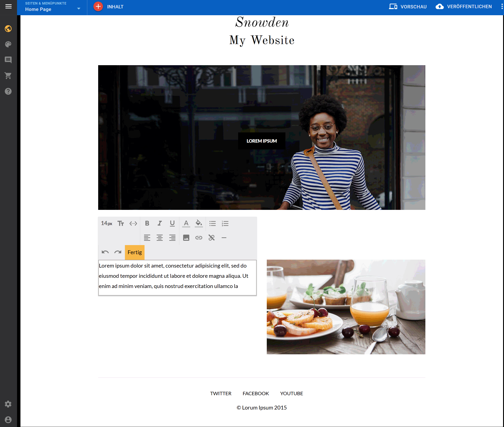Center align the text
The image size is (504, 427).
tap(160, 238)
